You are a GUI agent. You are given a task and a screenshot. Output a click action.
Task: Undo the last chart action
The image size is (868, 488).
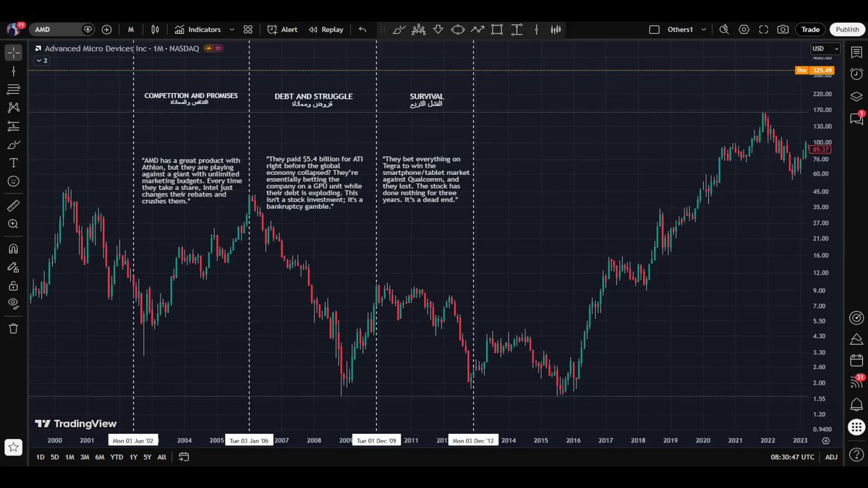[362, 30]
